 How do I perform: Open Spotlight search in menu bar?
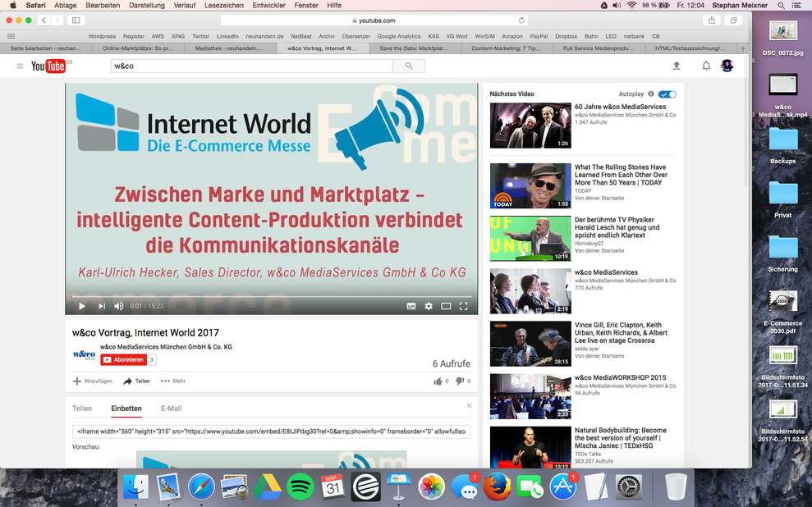tap(781, 5)
